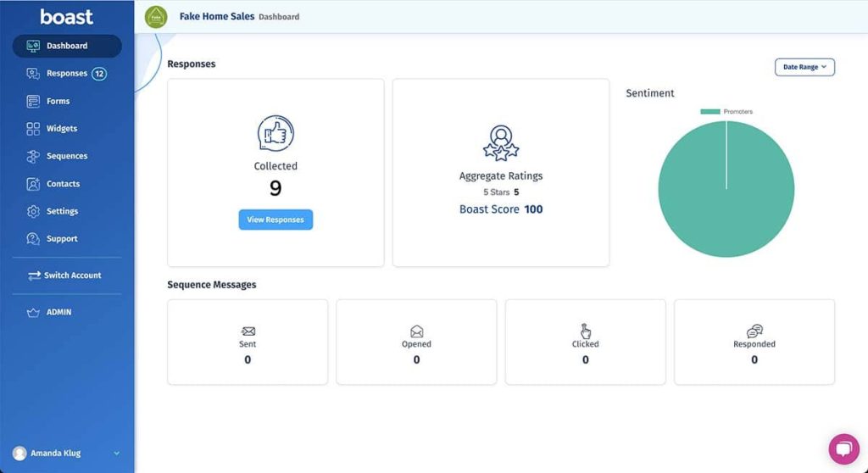Screen dimensions: 868x473
Task: Click the Clicked hand pointer icon
Action: coord(585,331)
